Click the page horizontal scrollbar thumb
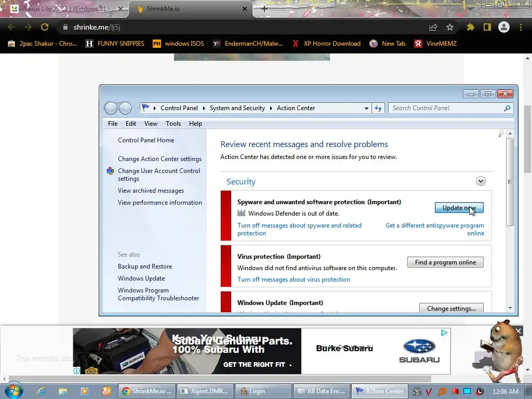Image resolution: width=532 pixels, height=399 pixels. [x=220, y=379]
